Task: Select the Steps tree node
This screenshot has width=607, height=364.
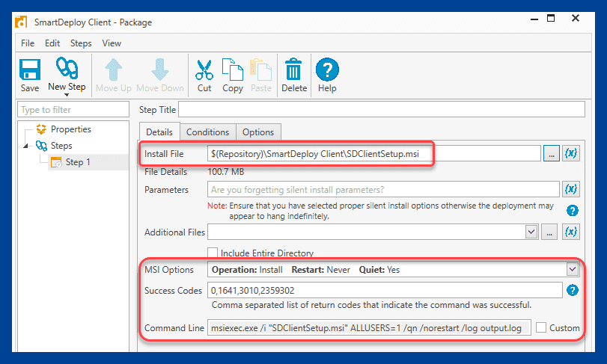Action: point(61,146)
